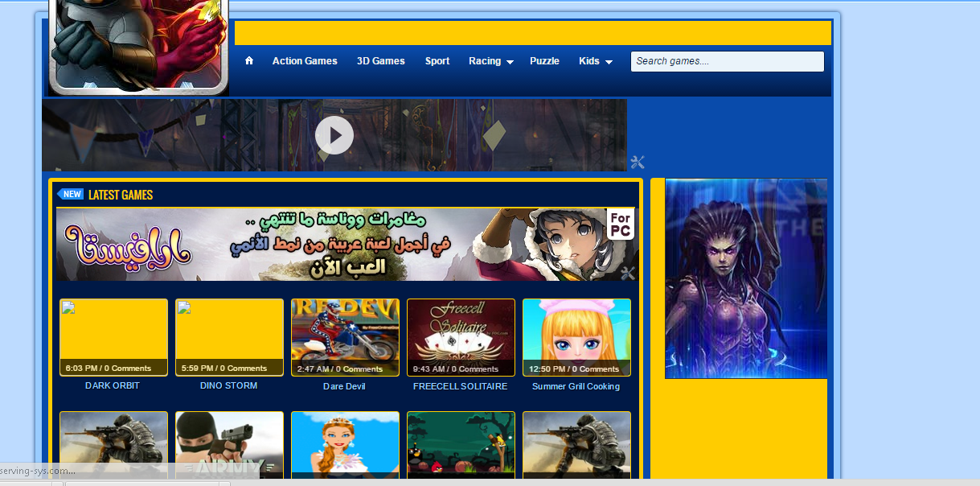980x486 pixels.
Task: Click the 0 Comments link under Dare Devil
Action: click(359, 369)
